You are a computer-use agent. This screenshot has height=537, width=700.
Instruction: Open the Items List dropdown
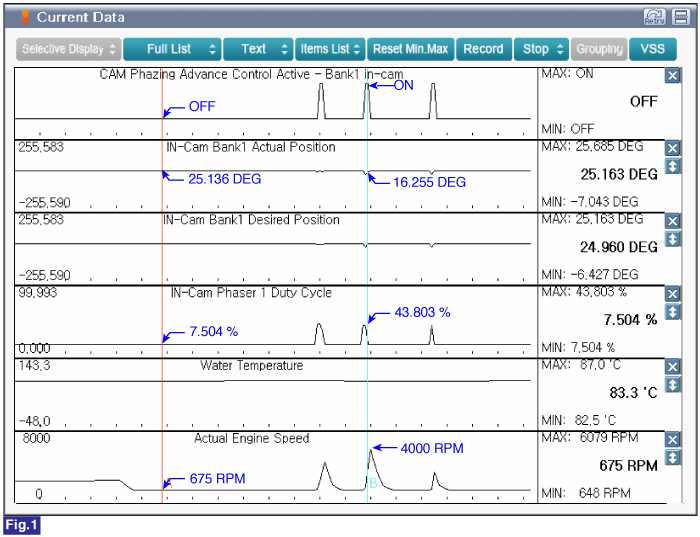[x=330, y=49]
